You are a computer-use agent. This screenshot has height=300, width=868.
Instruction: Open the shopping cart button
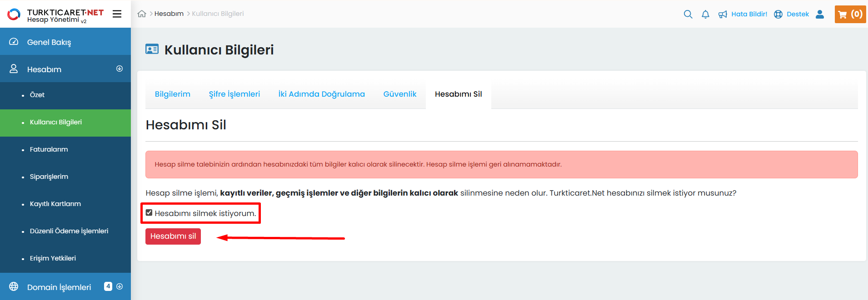850,14
